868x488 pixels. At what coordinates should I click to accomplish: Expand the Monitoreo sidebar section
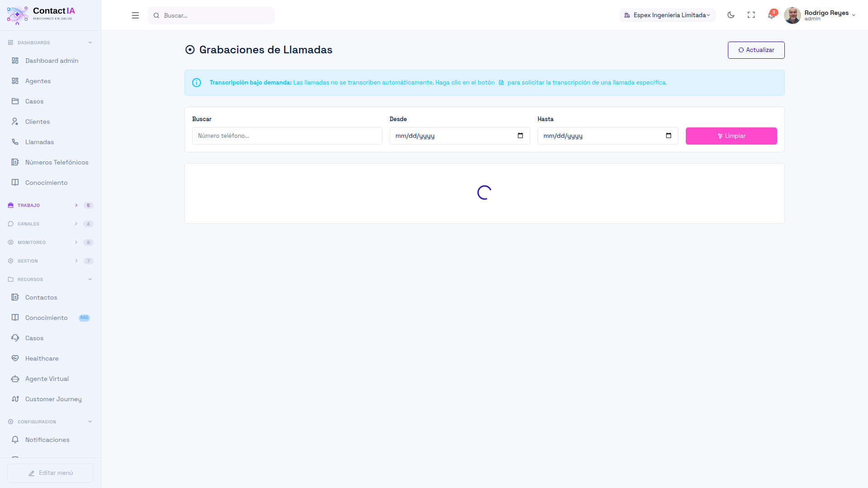[x=32, y=242]
